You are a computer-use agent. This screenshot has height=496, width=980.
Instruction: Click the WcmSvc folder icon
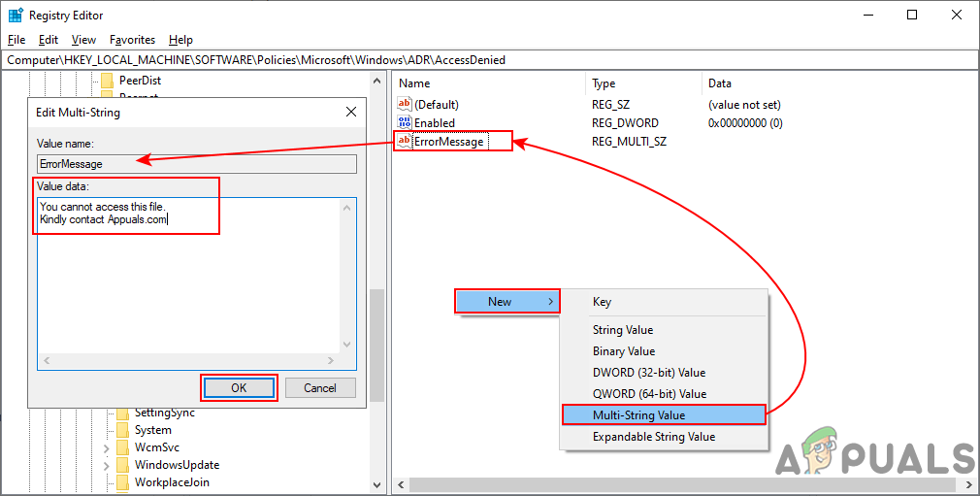[x=122, y=447]
